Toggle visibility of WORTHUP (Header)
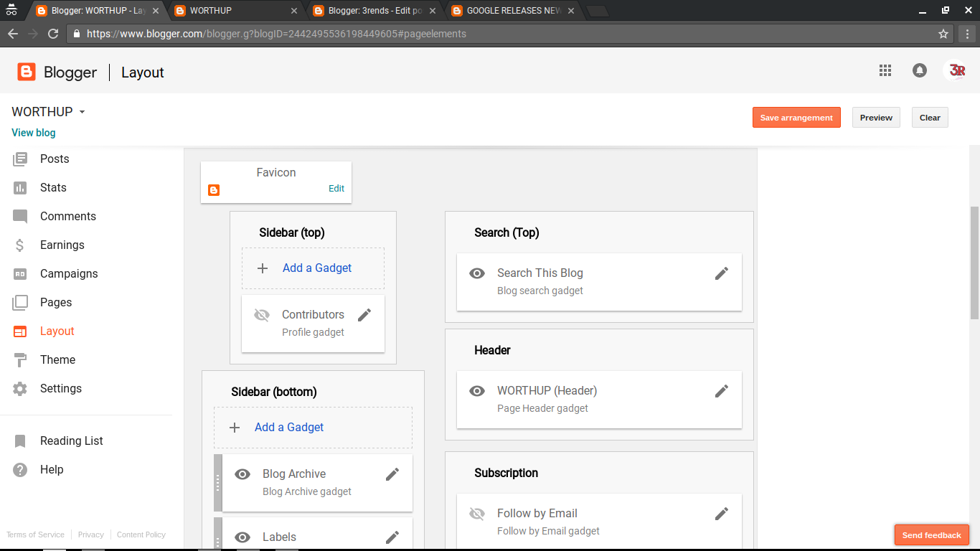980x551 pixels. [477, 391]
